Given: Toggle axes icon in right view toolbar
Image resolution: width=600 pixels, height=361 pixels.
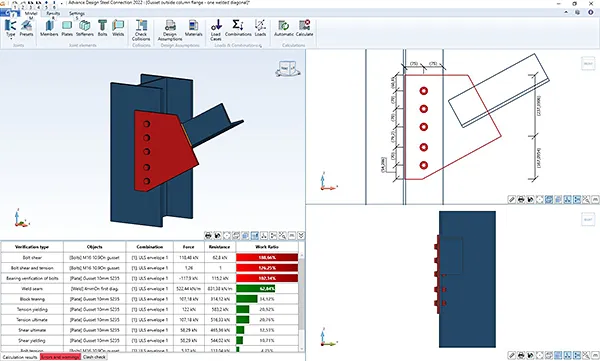Looking at the screenshot, I should click(567, 355).
